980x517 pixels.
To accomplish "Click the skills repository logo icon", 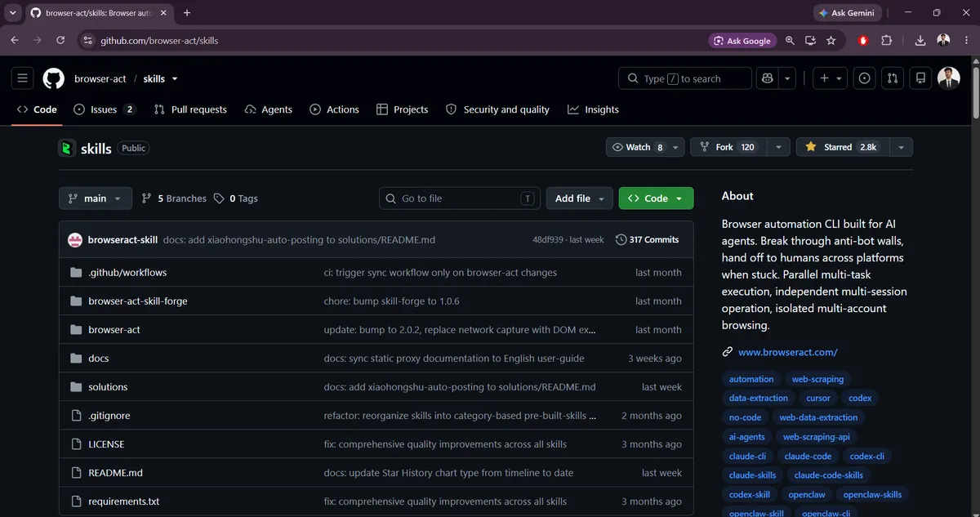I will click(x=67, y=148).
